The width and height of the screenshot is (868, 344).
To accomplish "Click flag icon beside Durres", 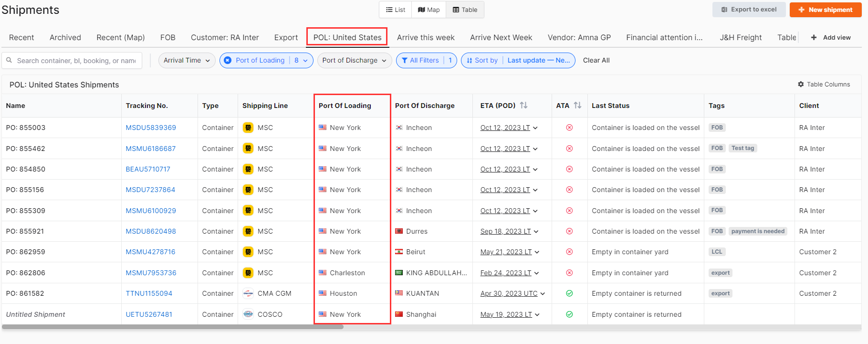I will 399,231.
